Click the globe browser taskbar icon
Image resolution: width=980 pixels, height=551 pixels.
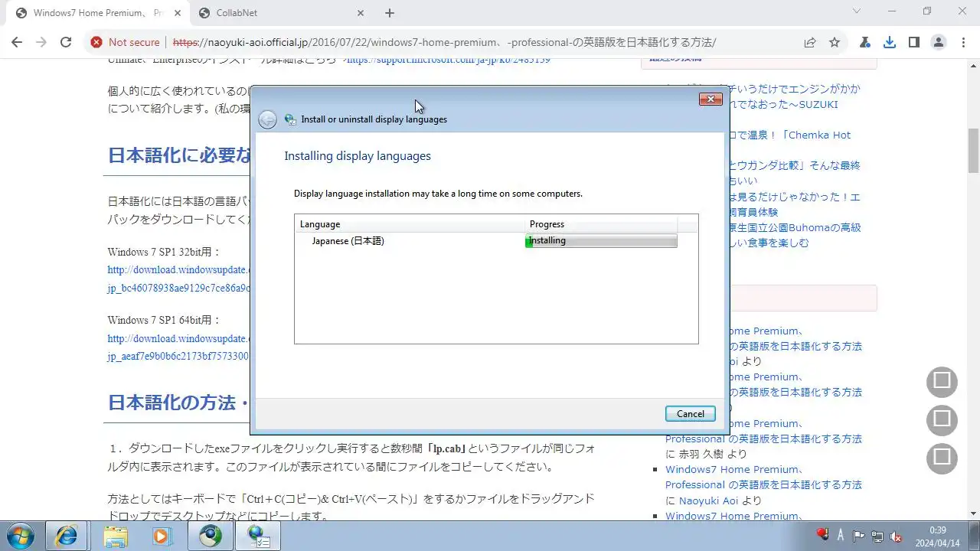click(x=210, y=536)
